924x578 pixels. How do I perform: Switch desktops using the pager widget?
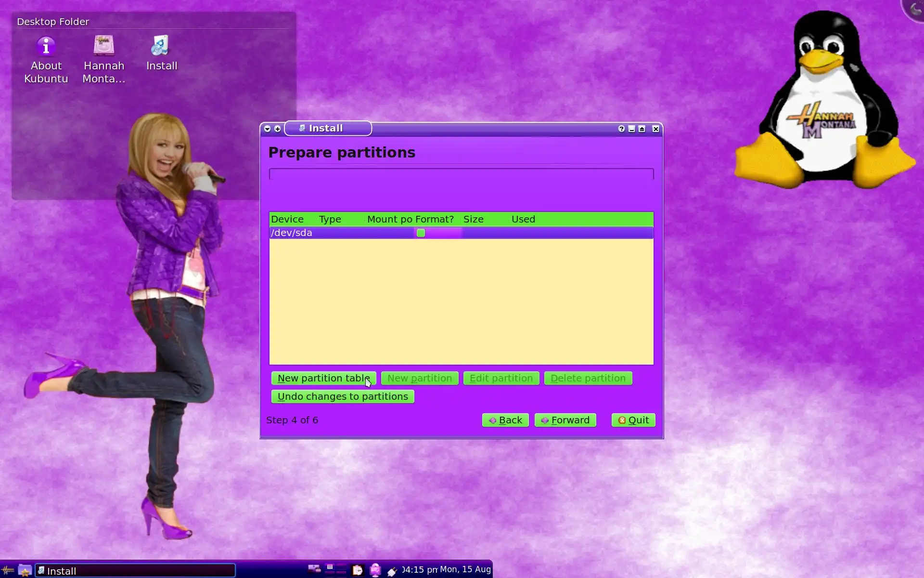pos(335,569)
